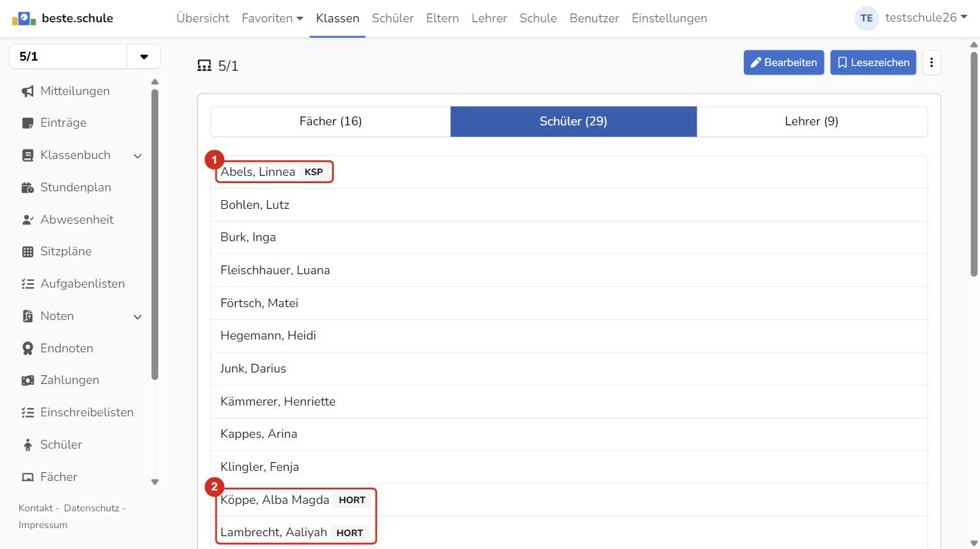Viewport: 980px width, 549px height.
Task: Click the class icon next to 5/1 heading
Action: coord(204,65)
